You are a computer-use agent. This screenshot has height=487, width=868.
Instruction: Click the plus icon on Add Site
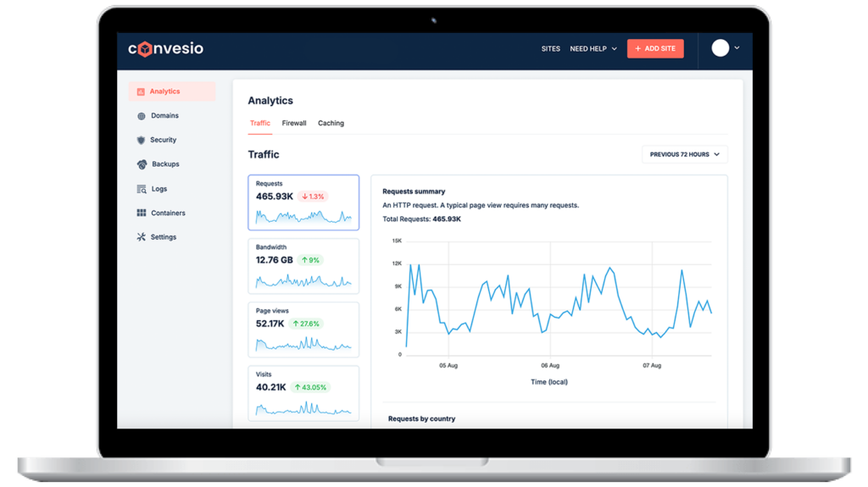click(637, 49)
